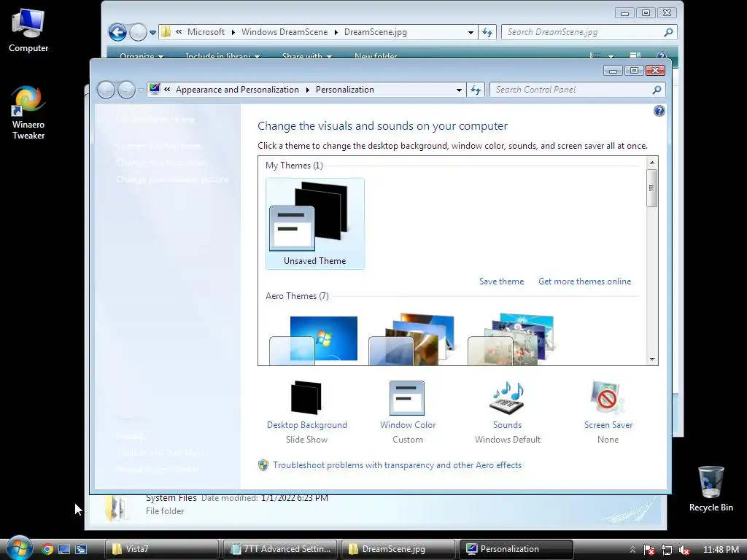747x560 pixels.
Task: Click the Screen Saver icon
Action: pyautogui.click(x=608, y=397)
